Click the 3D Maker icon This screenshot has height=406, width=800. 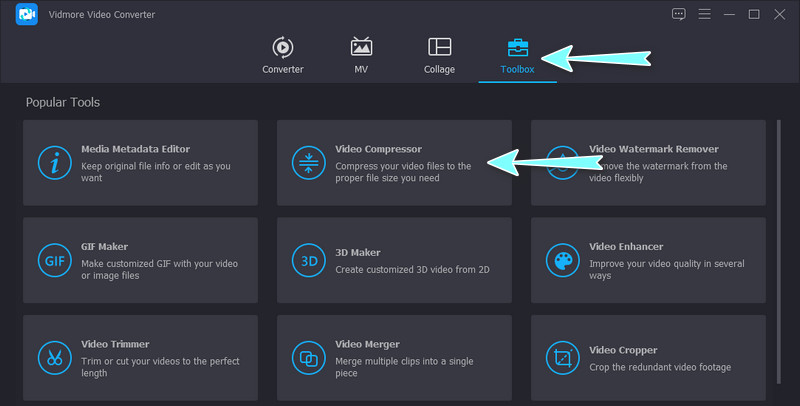[x=307, y=261]
